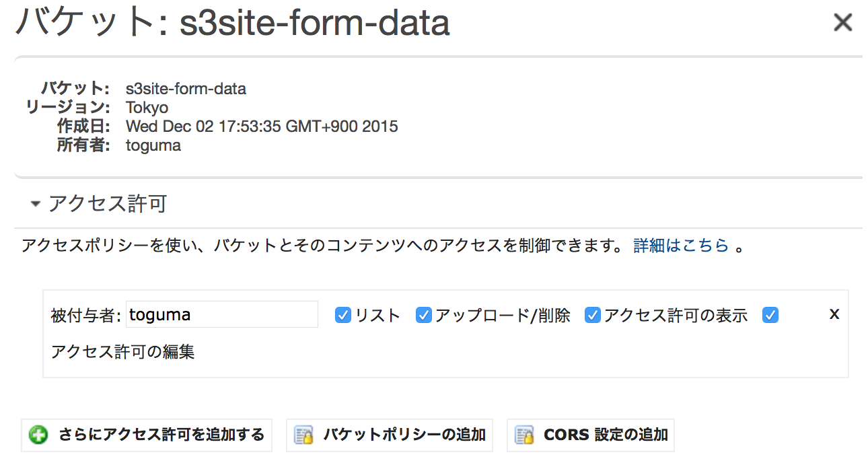Click さらにアクセス許可を追加する button
This screenshot has width=868, height=467.
coord(147,435)
